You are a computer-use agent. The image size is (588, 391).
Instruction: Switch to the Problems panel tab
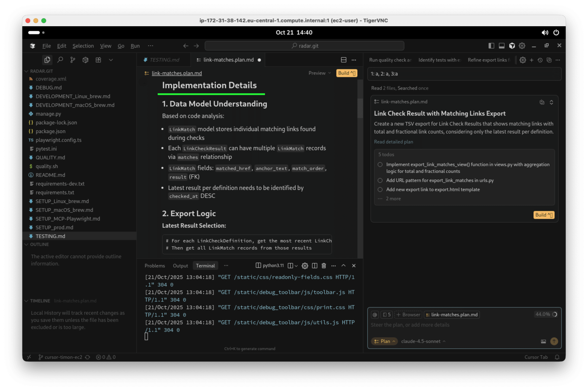(x=155, y=266)
